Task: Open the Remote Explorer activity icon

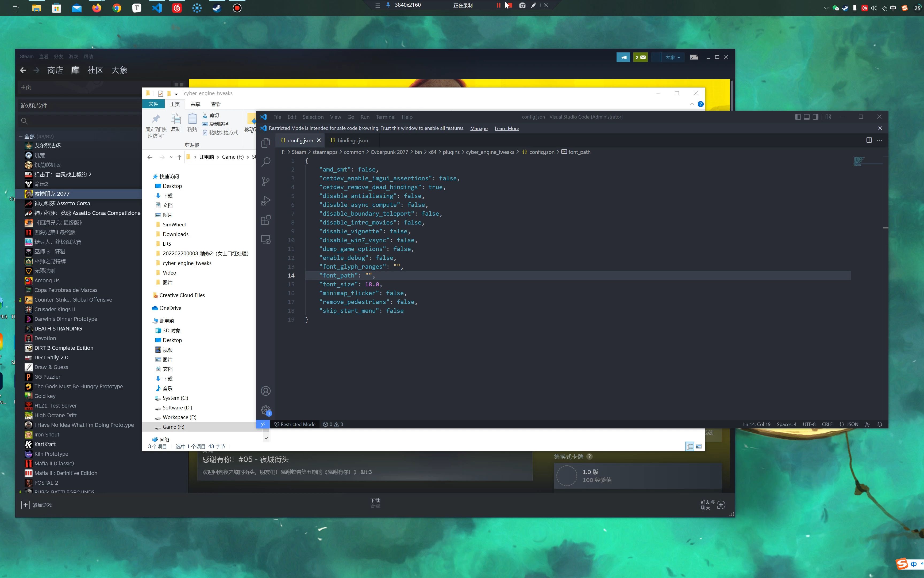Action: 266,240
